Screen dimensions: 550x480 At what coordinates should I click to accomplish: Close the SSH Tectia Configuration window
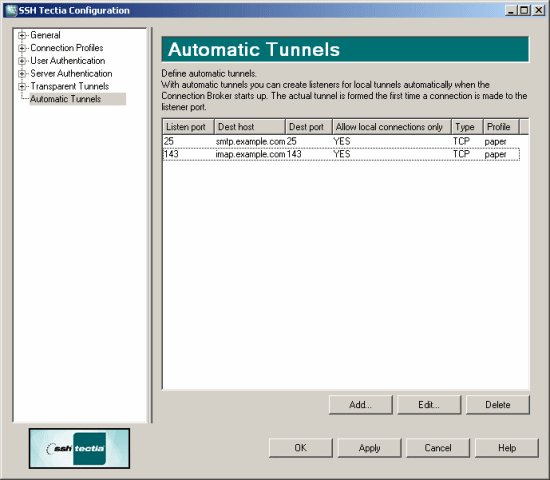pos(538,11)
